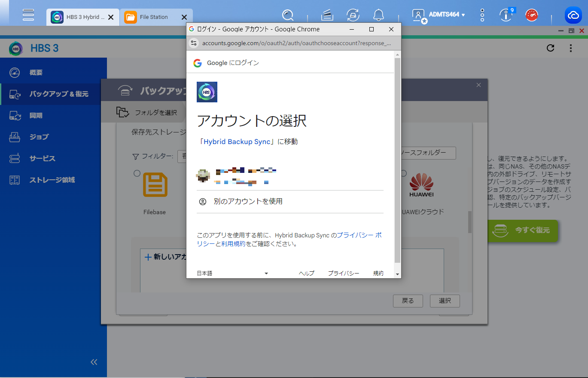
Task: Click the blue myQNAPcloud icon
Action: click(x=573, y=15)
